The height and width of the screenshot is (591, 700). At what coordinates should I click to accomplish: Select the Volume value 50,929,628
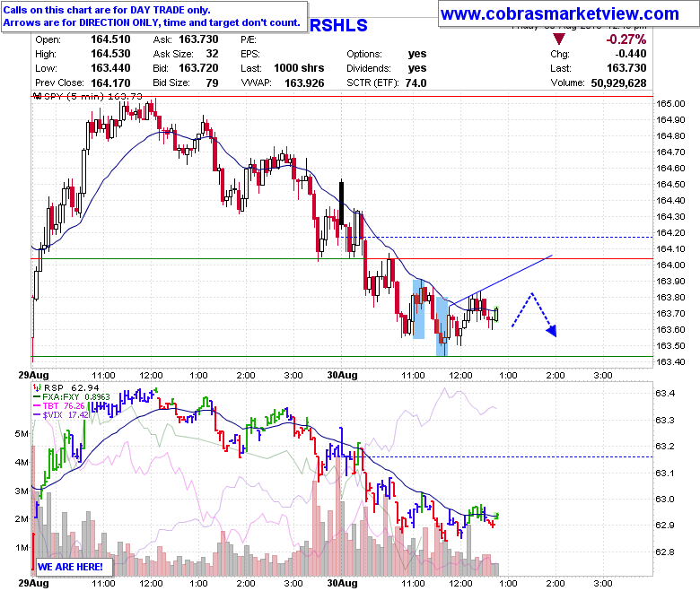(618, 83)
